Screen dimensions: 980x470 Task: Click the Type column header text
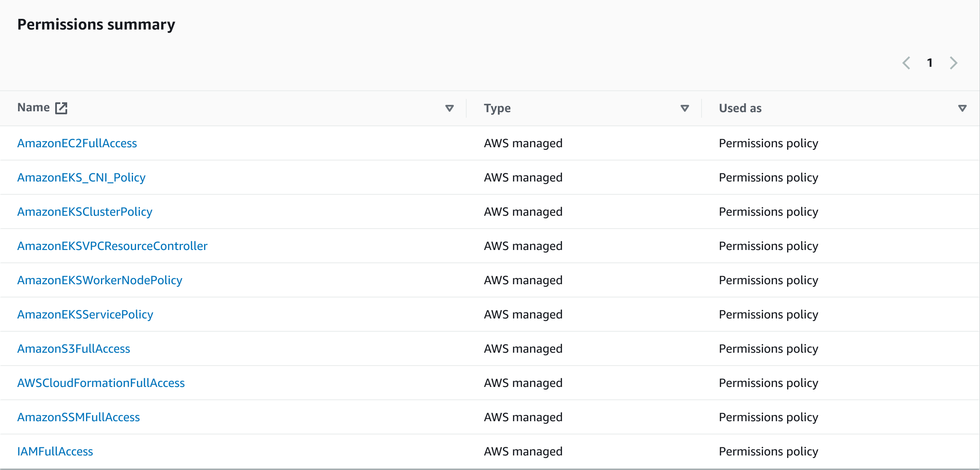[497, 108]
